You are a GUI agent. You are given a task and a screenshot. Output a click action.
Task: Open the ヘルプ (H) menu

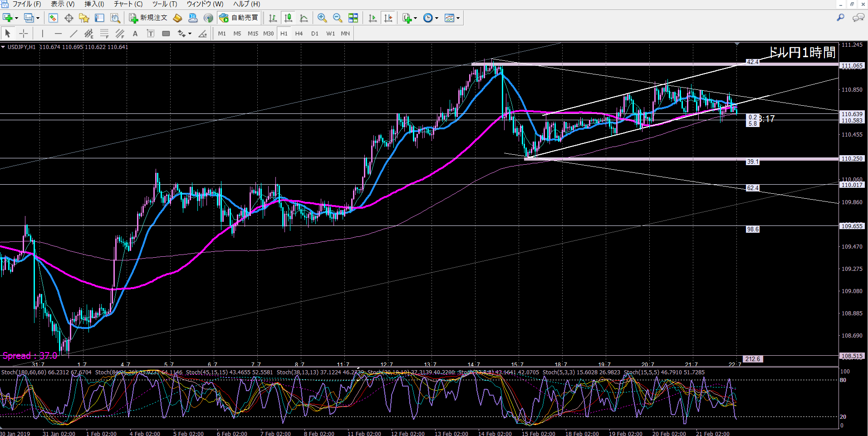coord(246,4)
